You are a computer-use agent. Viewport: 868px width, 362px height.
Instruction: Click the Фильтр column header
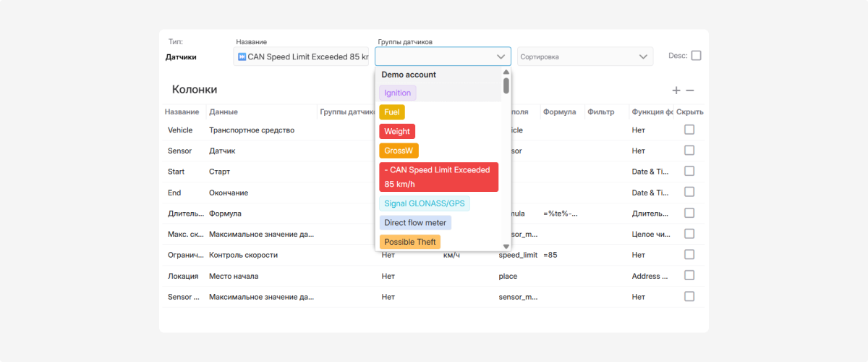(601, 112)
